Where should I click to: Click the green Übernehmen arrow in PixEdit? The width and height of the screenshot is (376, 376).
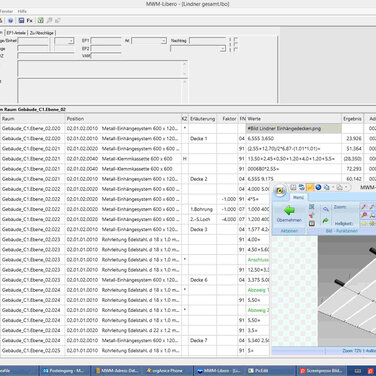click(x=289, y=211)
